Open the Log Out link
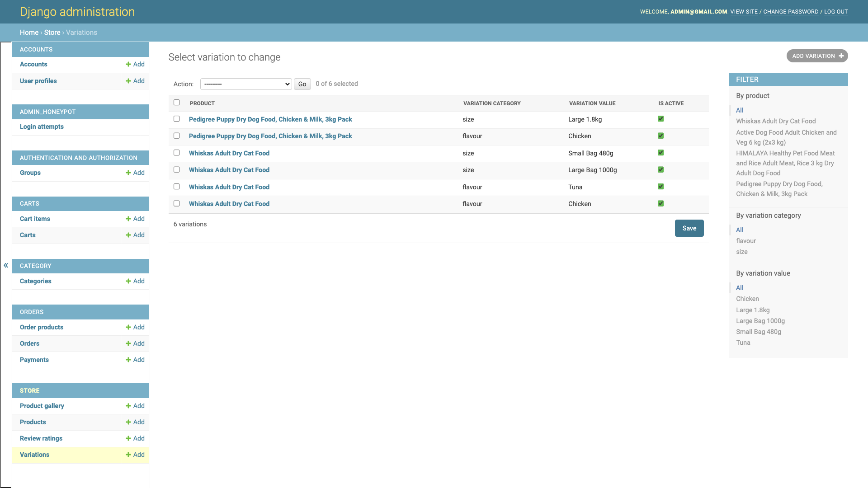Screen dimensions: 868x488 (836, 12)
